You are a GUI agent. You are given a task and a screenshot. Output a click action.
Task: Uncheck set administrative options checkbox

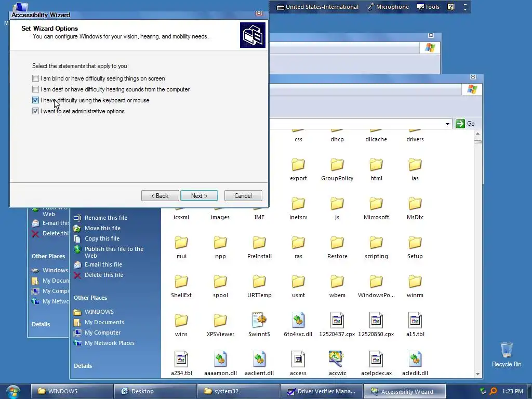[36, 111]
